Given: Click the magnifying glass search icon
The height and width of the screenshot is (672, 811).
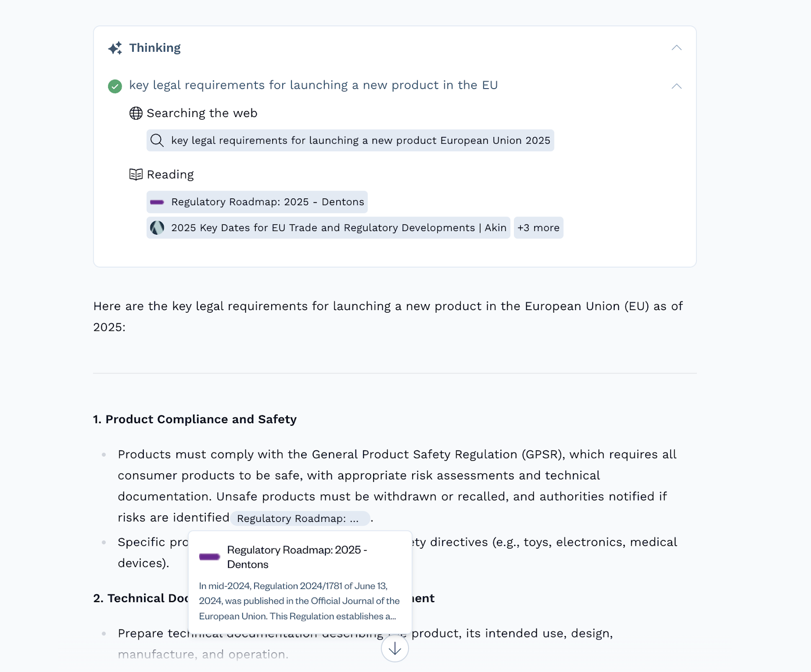Looking at the screenshot, I should point(157,141).
